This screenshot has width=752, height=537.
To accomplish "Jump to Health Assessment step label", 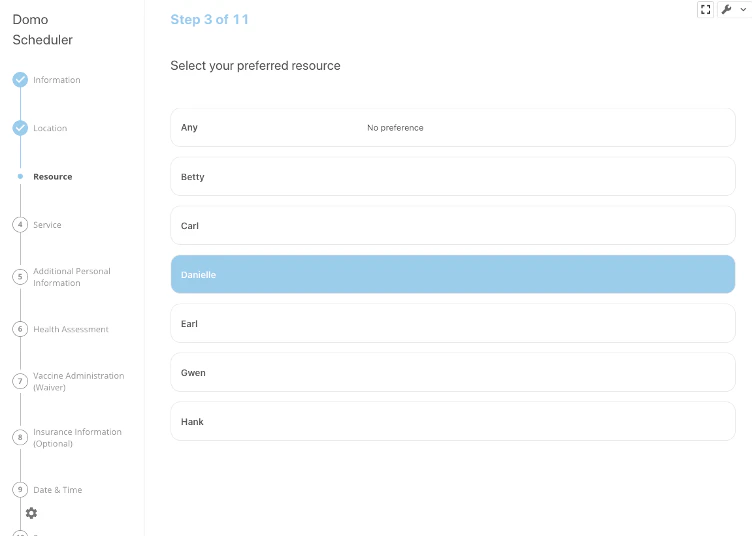I will (x=70, y=329).
